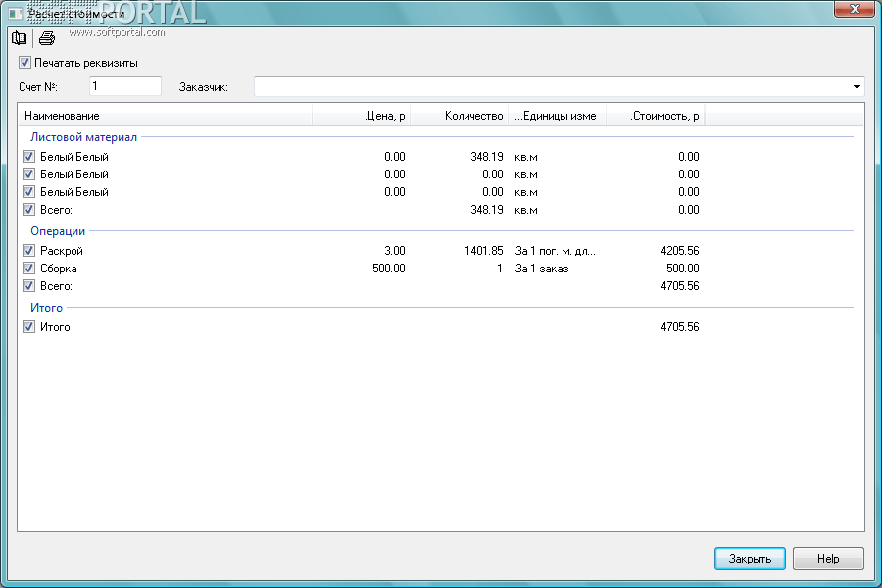Viewport: 882px width, 588px height.
Task: Focus the Счет № input field
Action: pos(124,86)
